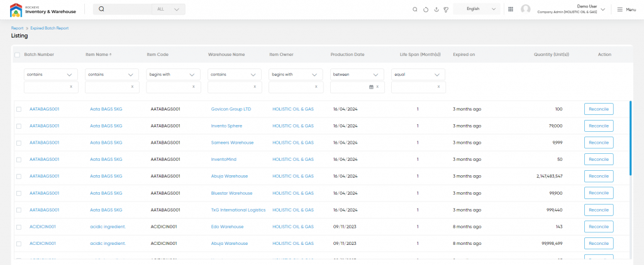
Task: Clear the Production Date filter with x icon
Action: (377, 87)
